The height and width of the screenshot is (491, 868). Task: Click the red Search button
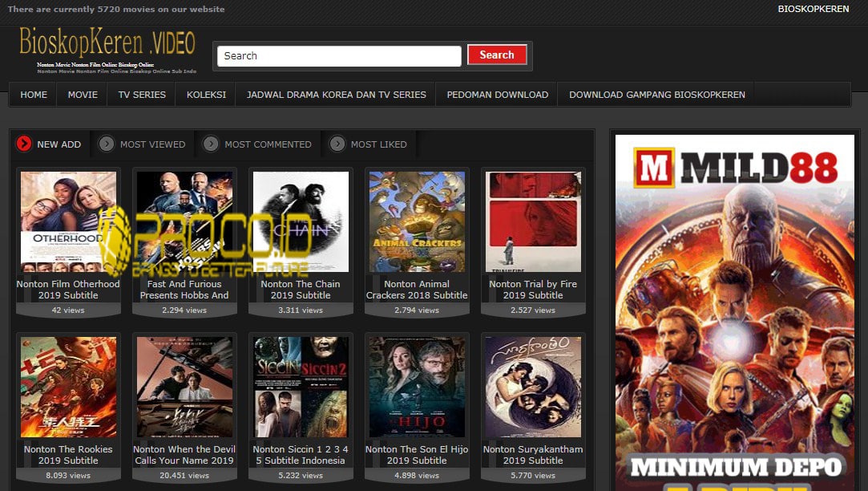point(497,55)
